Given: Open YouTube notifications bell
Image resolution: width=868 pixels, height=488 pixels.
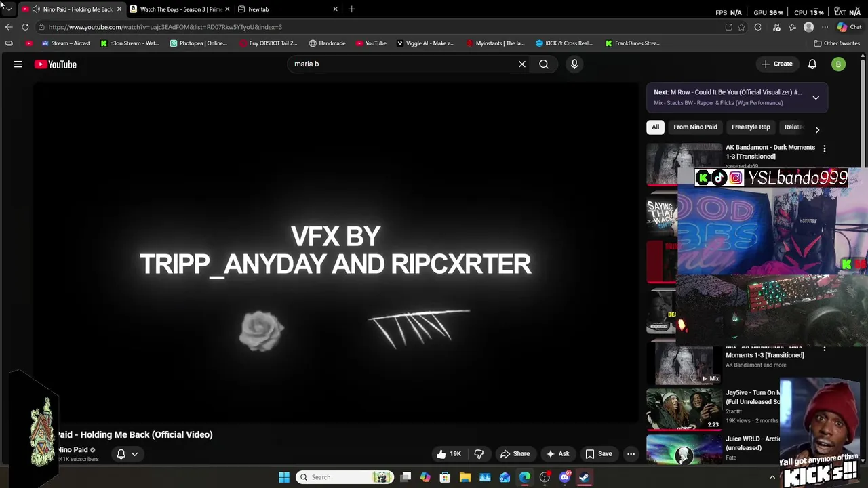Looking at the screenshot, I should tap(812, 64).
